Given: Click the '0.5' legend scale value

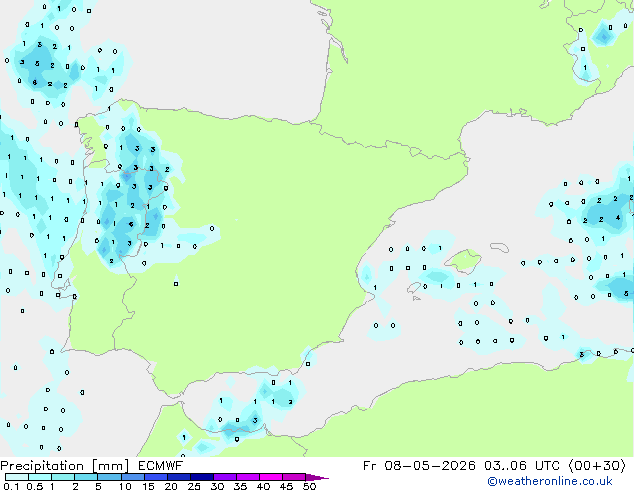Looking at the screenshot, I should (35, 486).
